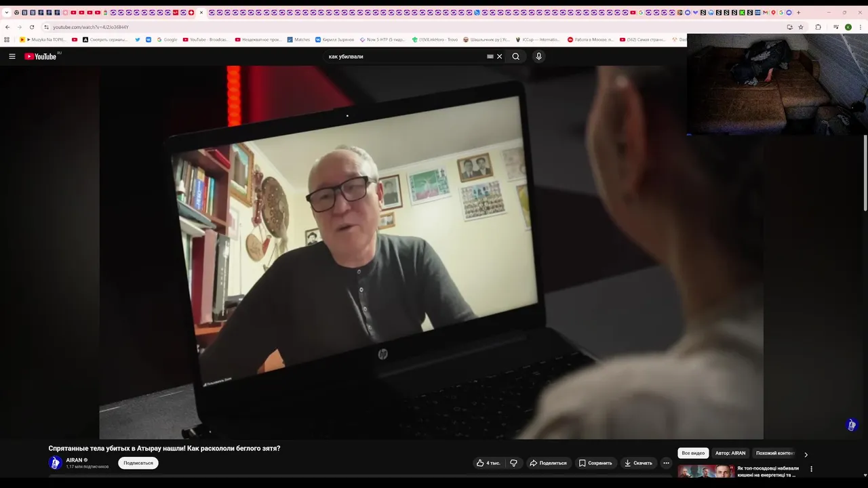The height and width of the screenshot is (488, 868).
Task: Click the video title 'Спрятанные тела убитых в Атырау'
Action: pos(164,448)
